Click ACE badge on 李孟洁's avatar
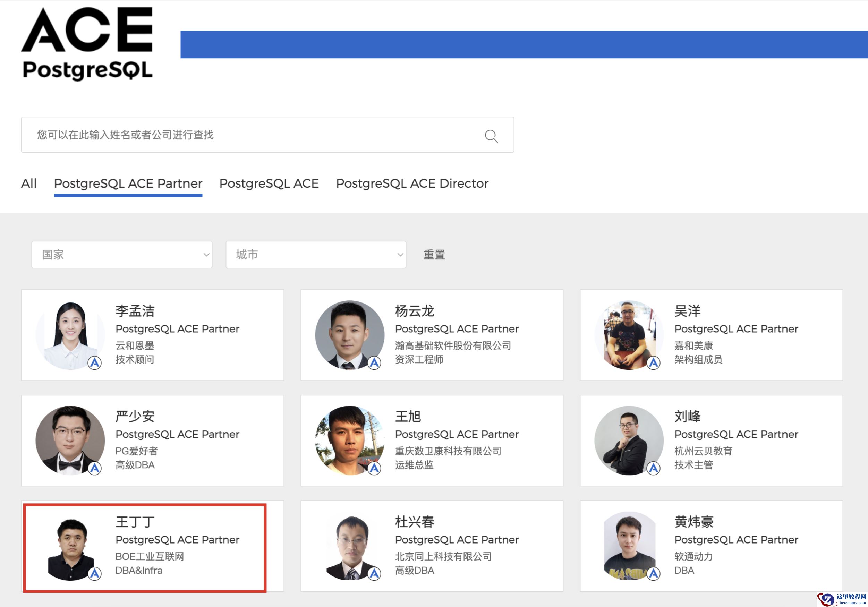 pyautogui.click(x=94, y=363)
